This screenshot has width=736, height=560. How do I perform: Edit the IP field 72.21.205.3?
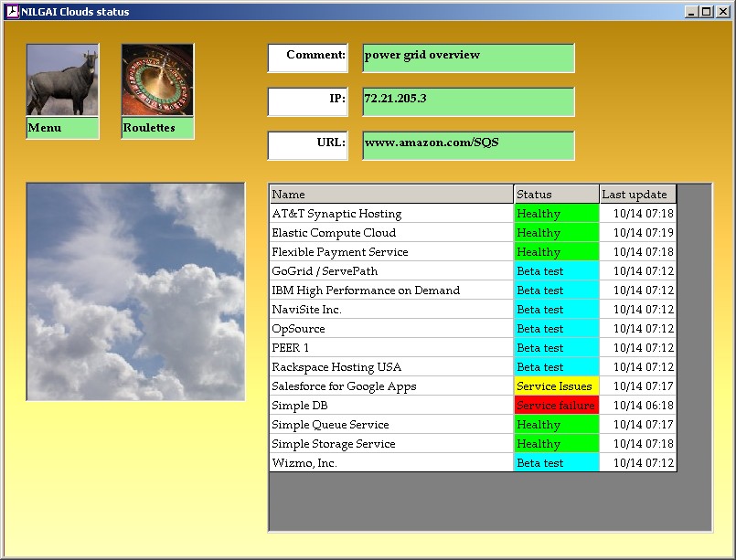tap(468, 101)
